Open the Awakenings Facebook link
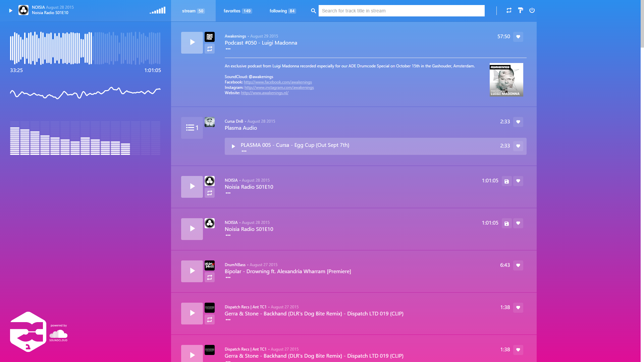This screenshot has width=644, height=362. pos(278,82)
